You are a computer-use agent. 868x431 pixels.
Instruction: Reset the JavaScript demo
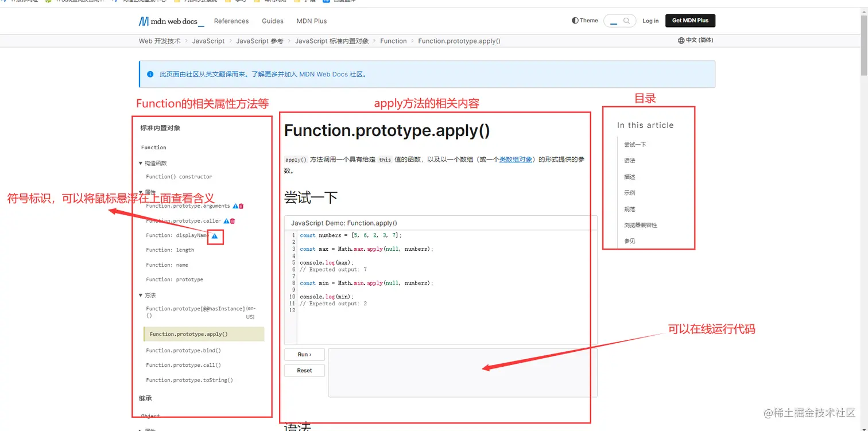tap(304, 371)
